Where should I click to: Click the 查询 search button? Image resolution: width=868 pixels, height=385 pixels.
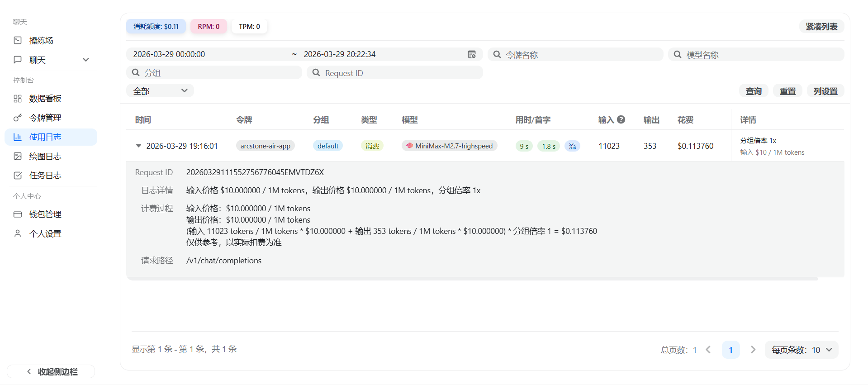753,91
